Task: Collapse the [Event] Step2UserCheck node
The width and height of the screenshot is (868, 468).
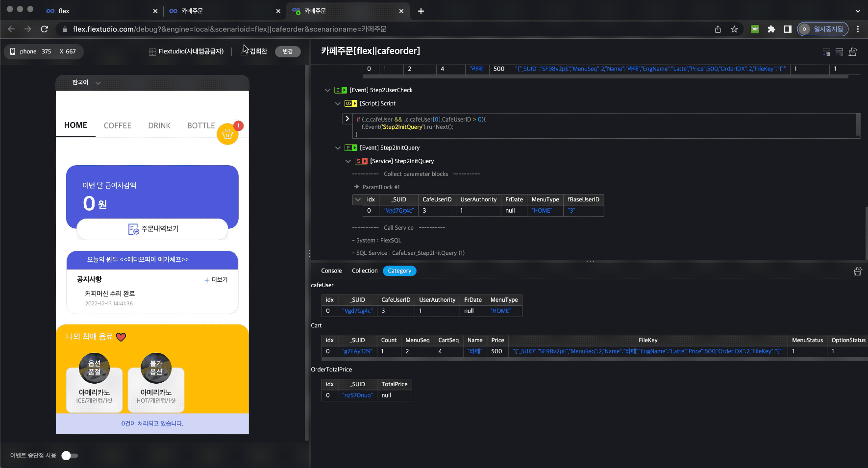Action: 327,90
